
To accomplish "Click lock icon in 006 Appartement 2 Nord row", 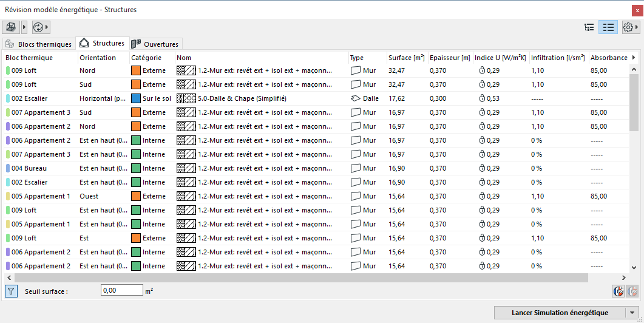I will (482, 126).
